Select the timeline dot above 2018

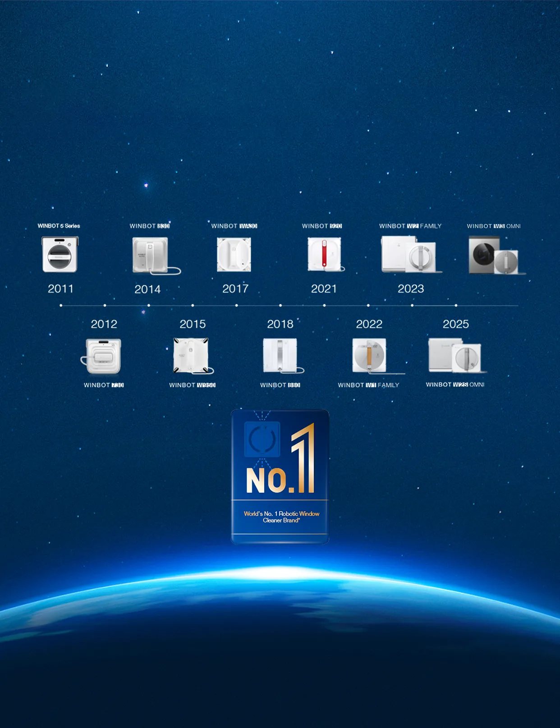280,306
